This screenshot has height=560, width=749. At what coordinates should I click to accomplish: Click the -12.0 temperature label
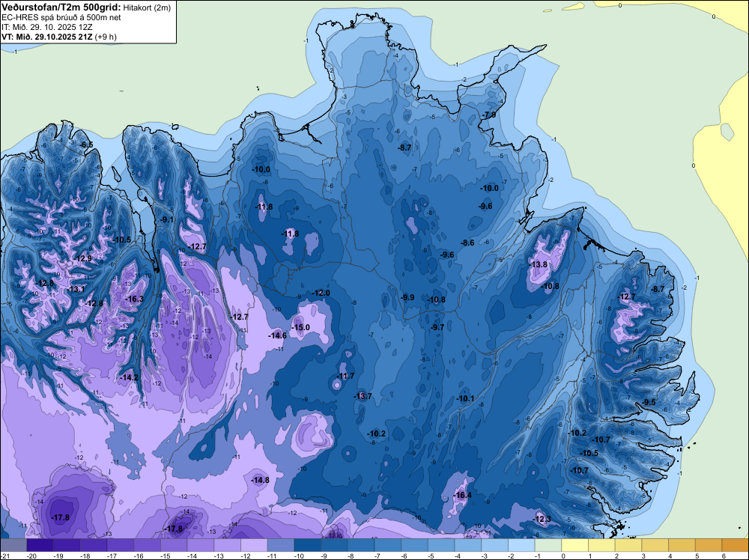[321, 293]
